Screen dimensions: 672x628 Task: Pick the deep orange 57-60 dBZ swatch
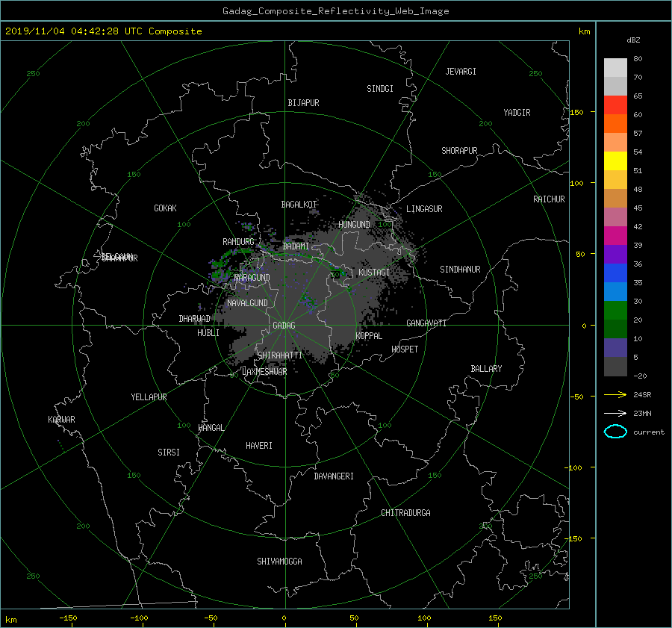[615, 123]
